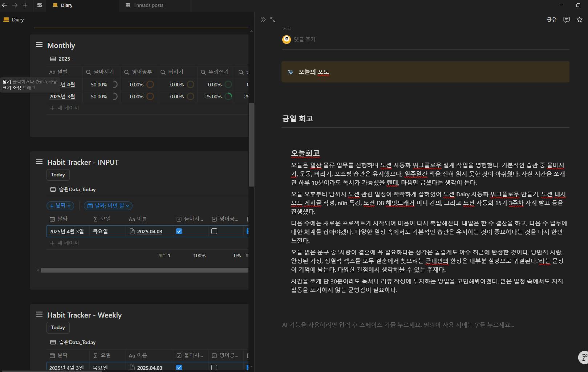Open a new tab with plus icon
The height and width of the screenshot is (372, 588).
25,5
